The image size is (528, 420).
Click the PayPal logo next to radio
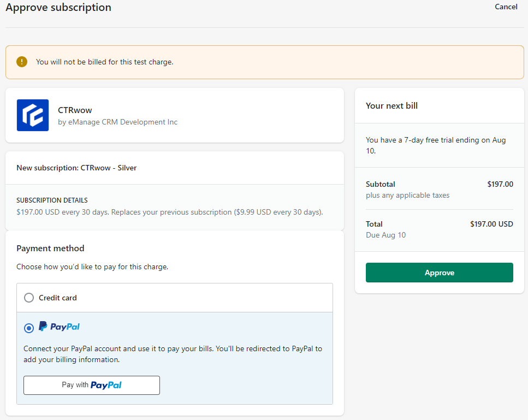(60, 327)
